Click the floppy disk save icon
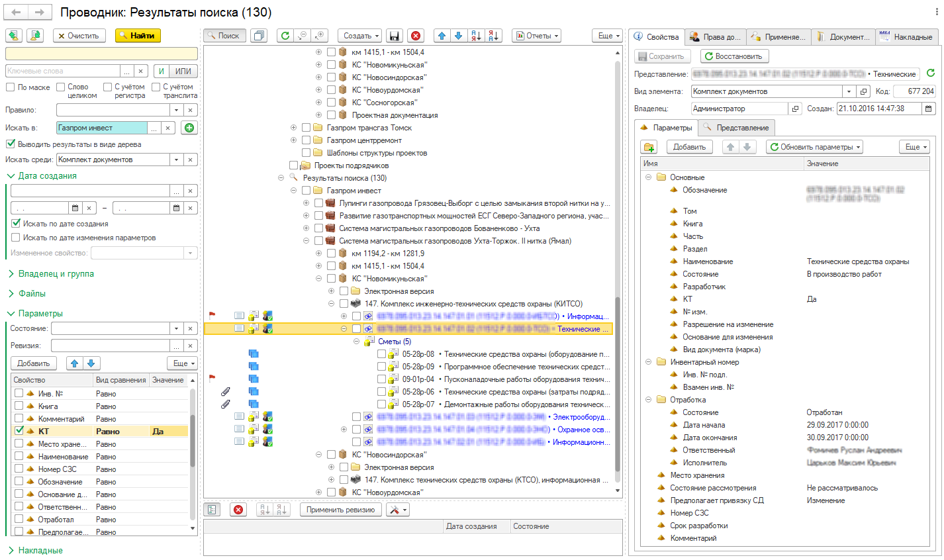This screenshot has width=944, height=560. (x=395, y=36)
